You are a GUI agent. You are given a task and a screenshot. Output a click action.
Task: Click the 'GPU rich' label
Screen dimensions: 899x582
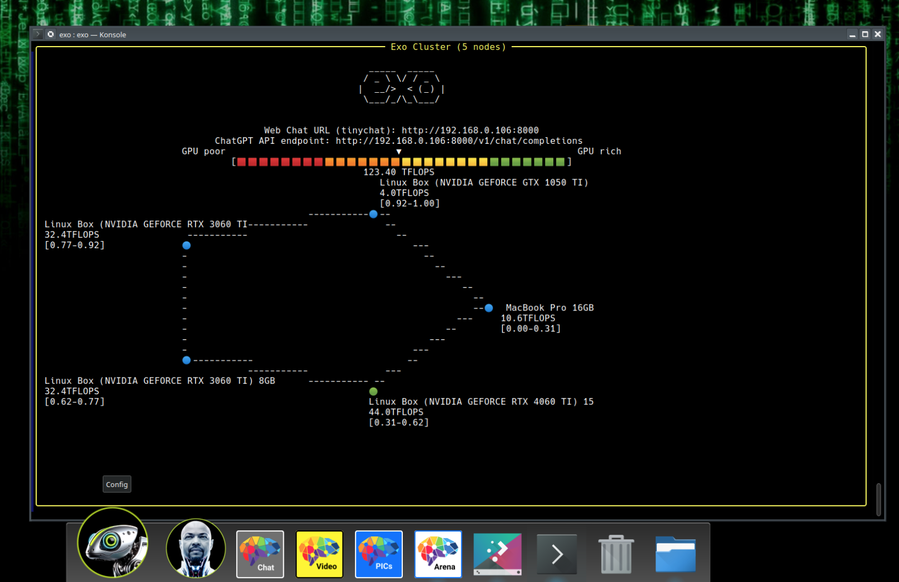point(599,151)
